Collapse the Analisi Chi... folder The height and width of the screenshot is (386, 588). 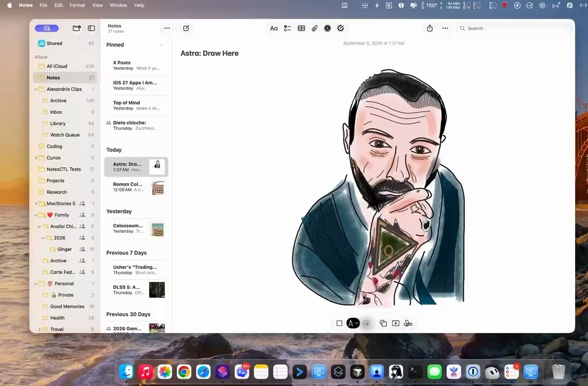(x=40, y=227)
